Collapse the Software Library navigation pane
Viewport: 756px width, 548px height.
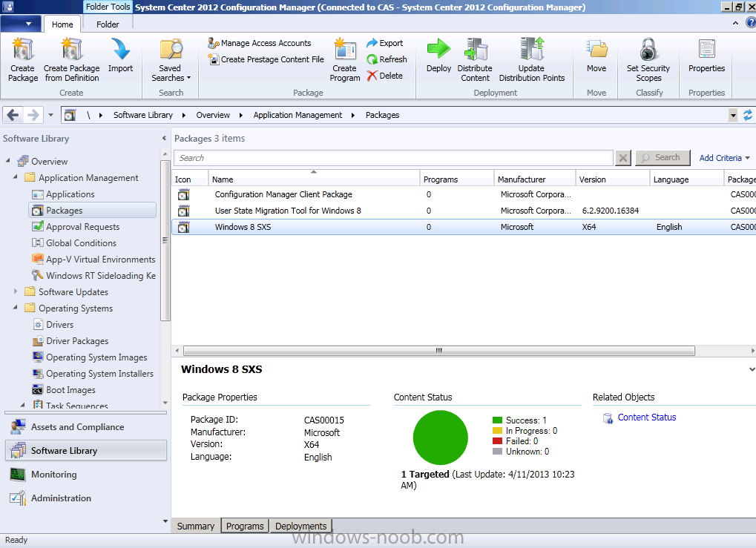[164, 139]
